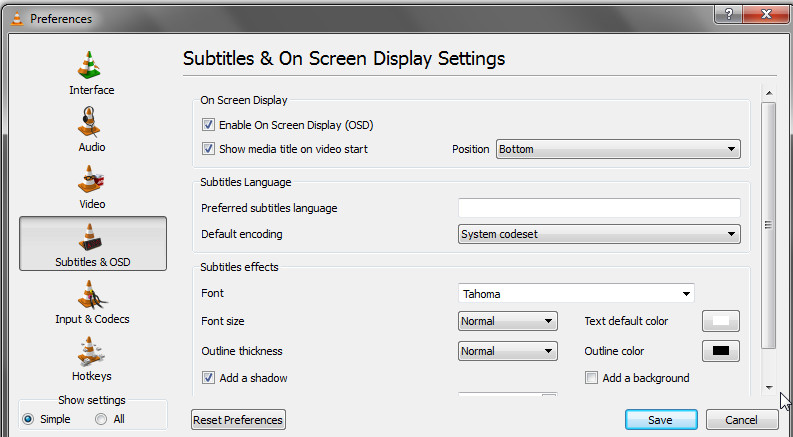The height and width of the screenshot is (437, 793).
Task: Click the scroll down arrow
Action: (x=768, y=386)
